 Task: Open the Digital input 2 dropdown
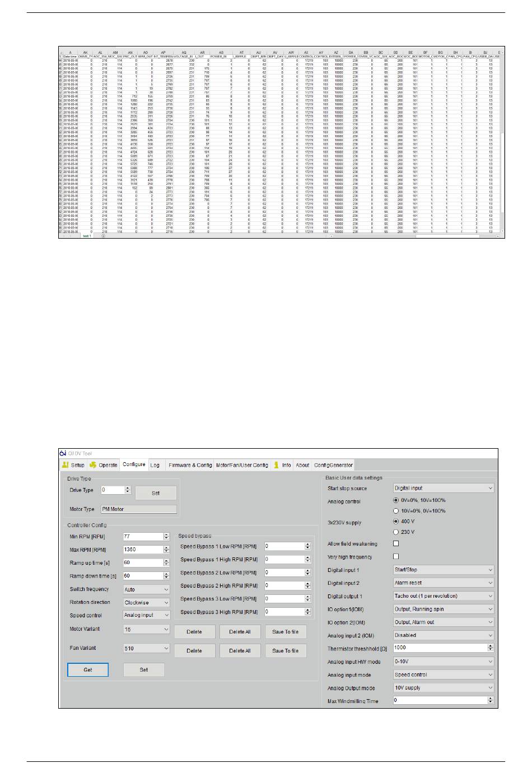pos(444,583)
